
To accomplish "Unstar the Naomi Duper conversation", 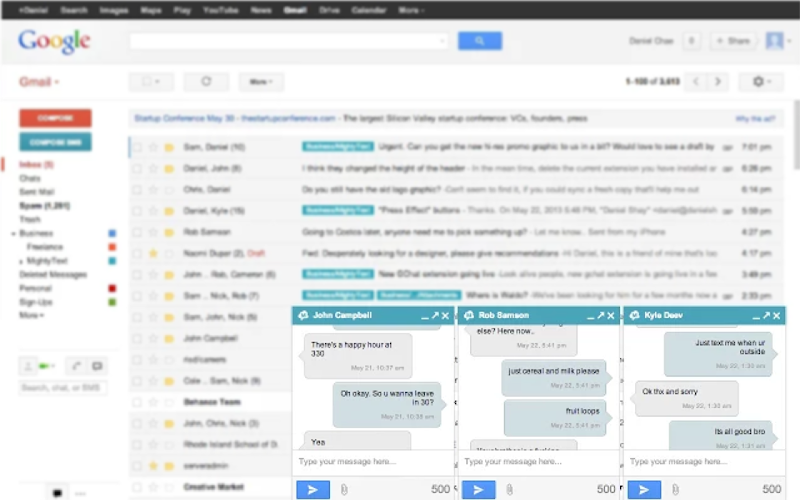I will [x=153, y=254].
